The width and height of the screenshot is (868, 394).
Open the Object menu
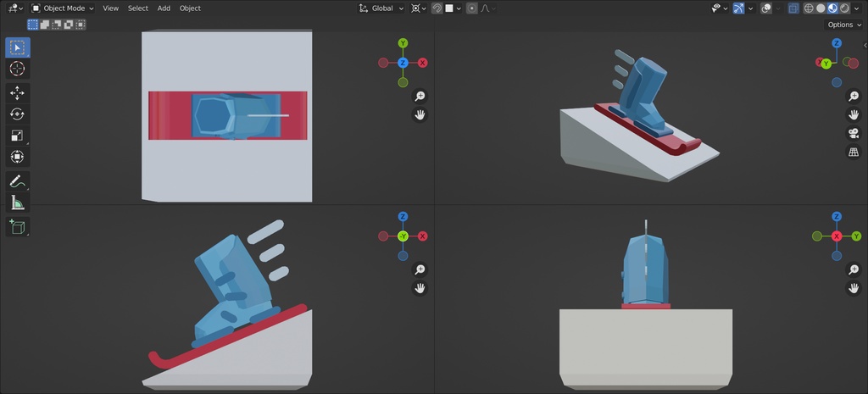point(190,8)
